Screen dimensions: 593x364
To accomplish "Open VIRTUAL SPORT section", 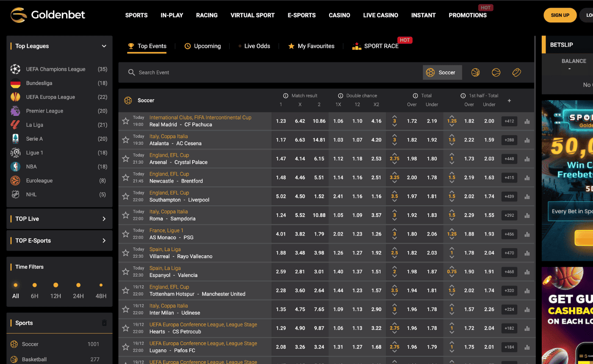I will (x=252, y=15).
